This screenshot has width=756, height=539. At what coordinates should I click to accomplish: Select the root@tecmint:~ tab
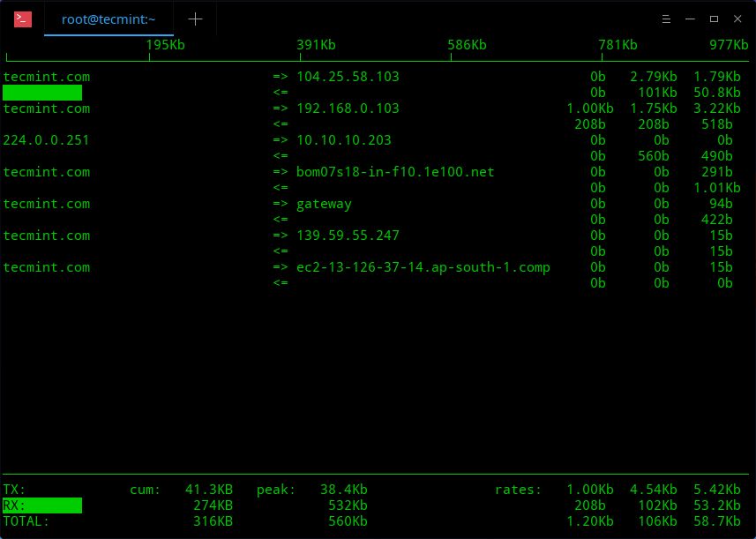pos(109,19)
